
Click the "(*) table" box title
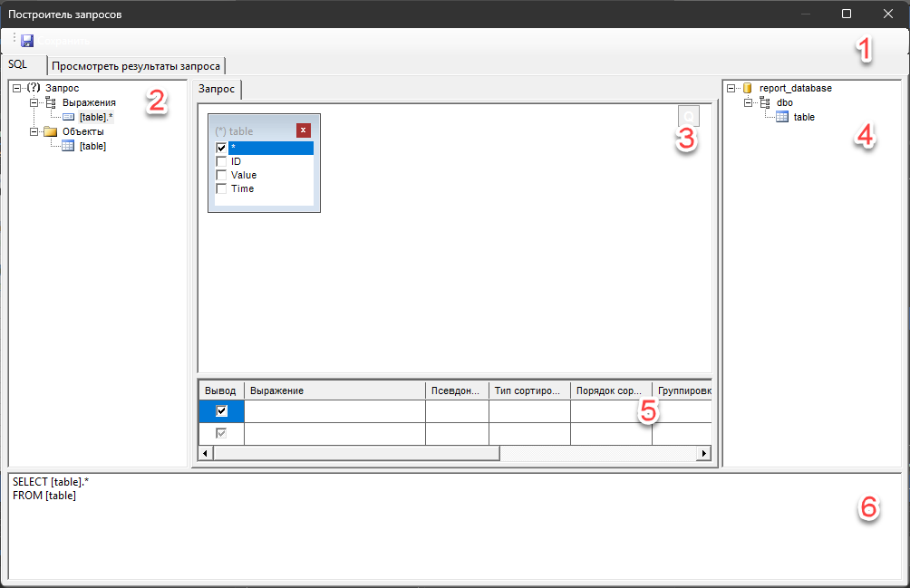pos(234,131)
